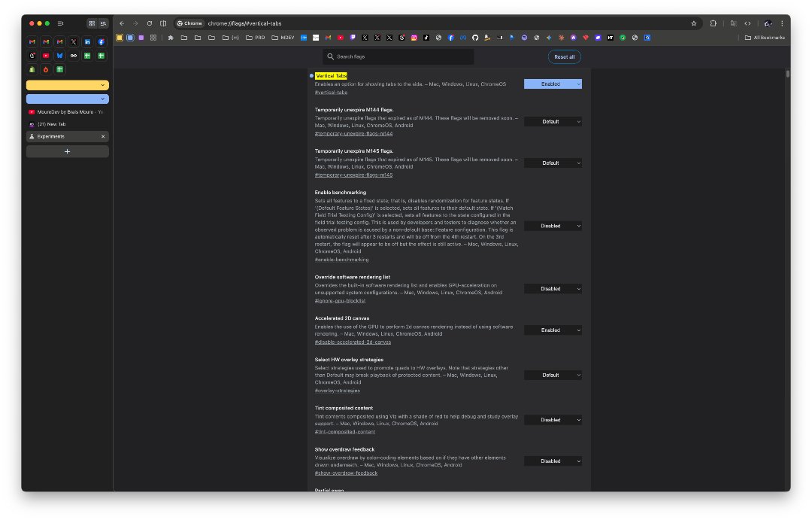Bookmark this page with the star
This screenshot has height=520, width=812.
694,23
